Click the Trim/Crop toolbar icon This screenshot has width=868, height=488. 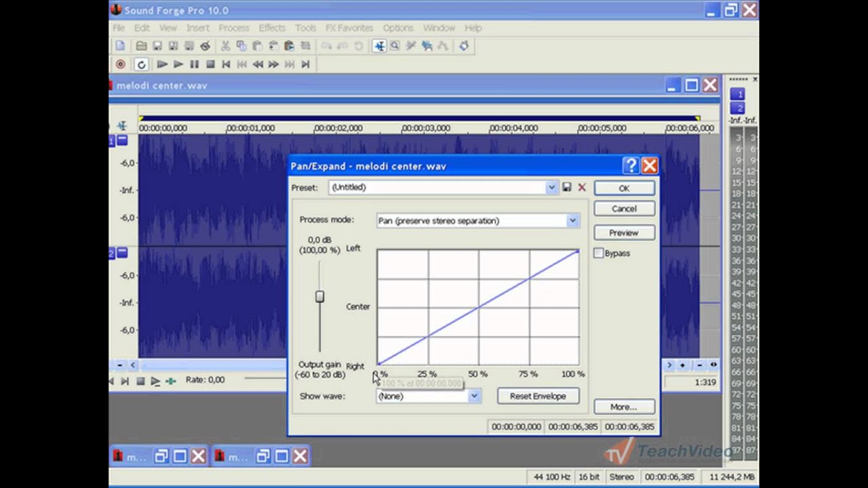point(305,46)
